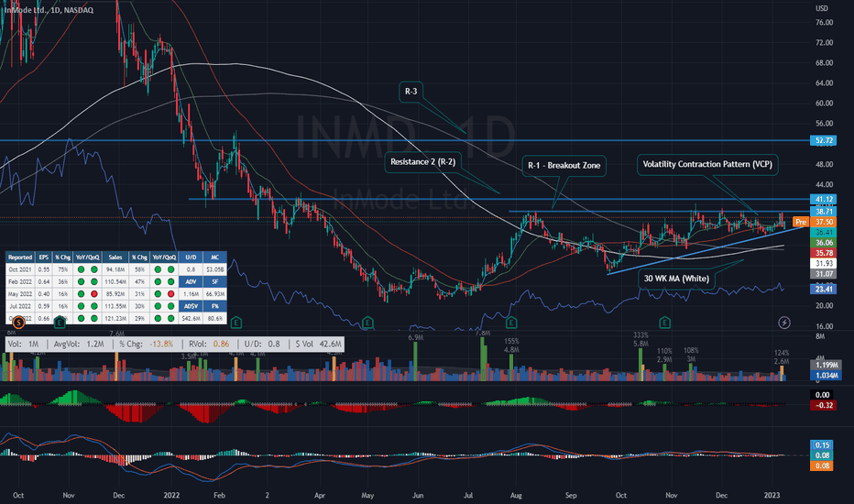
Task: Click the 124% 2.6M volume label
Action: pos(782,357)
